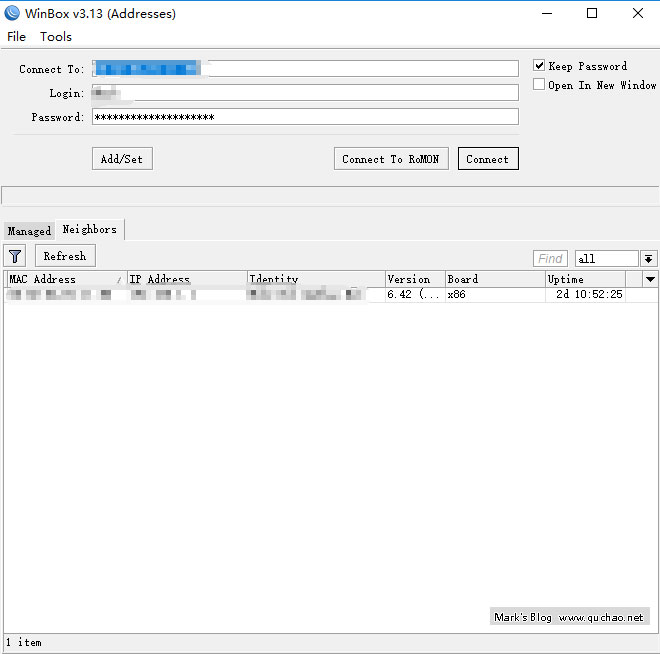The height and width of the screenshot is (654, 660).
Task: Sort by Identity column header
Action: (x=316, y=279)
